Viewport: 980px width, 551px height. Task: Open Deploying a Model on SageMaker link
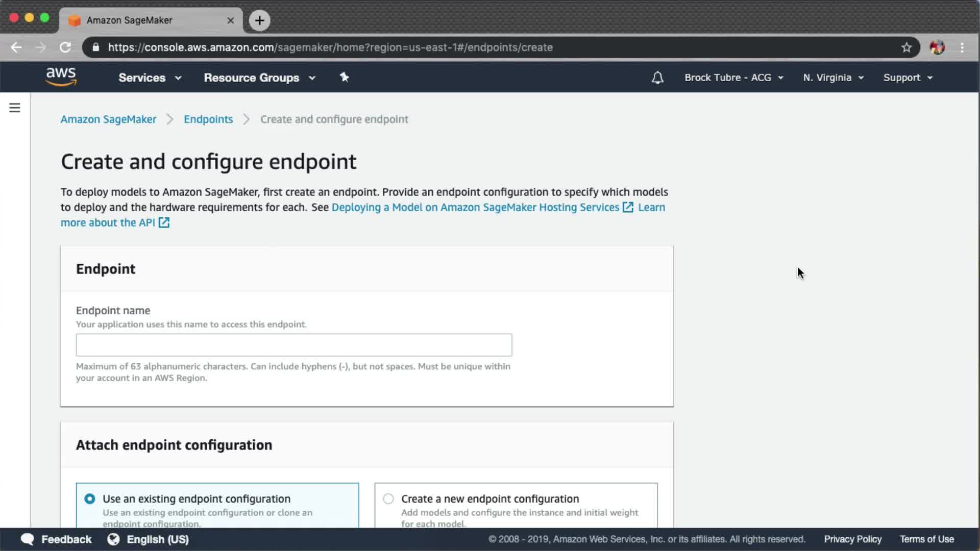click(475, 207)
